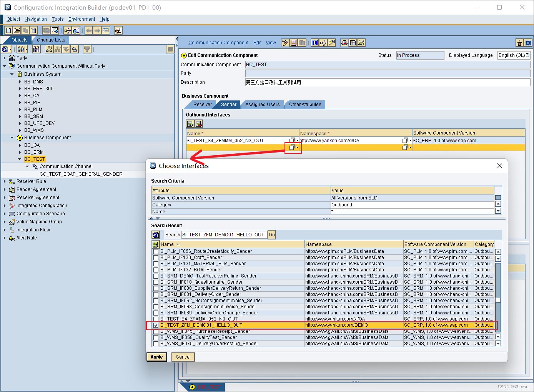Image resolution: width=534 pixels, height=392 pixels.
Task: Open the Displayed Language dropdown
Action: tap(514, 55)
